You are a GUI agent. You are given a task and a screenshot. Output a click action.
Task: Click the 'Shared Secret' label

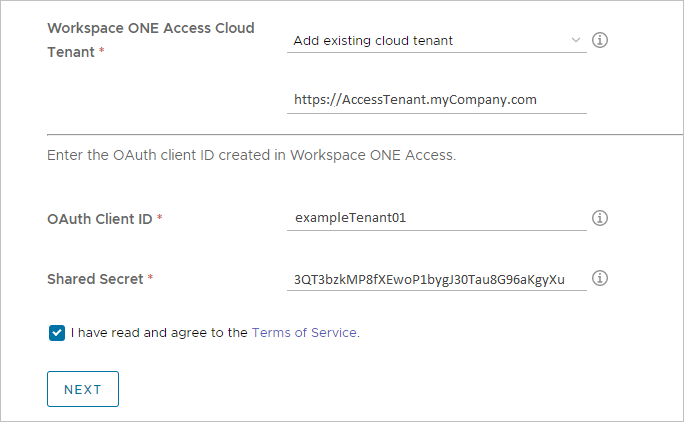(95, 279)
